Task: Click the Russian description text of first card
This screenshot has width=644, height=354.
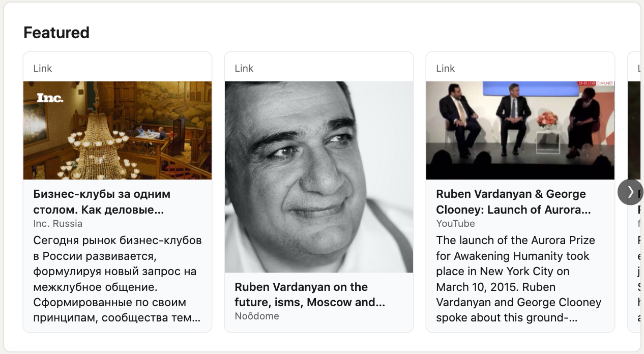Action: coord(118,279)
